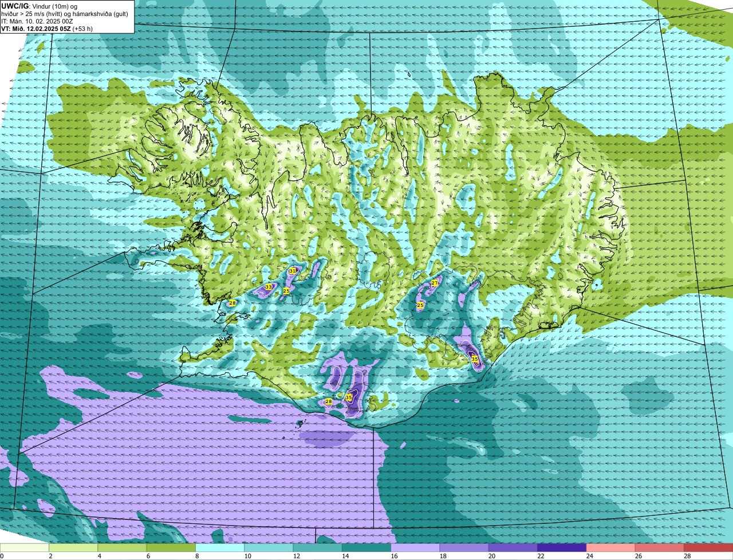733x560 pixels.
Task: Click the 24–26 m/s light pink legend swatch
Action: 611,548
